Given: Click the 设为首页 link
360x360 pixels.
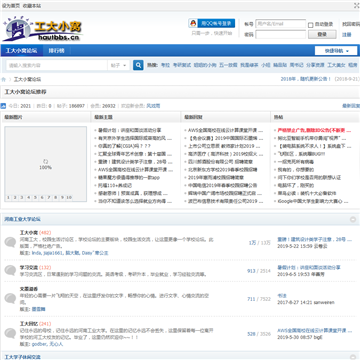Looking at the screenshot, I should (11, 6).
